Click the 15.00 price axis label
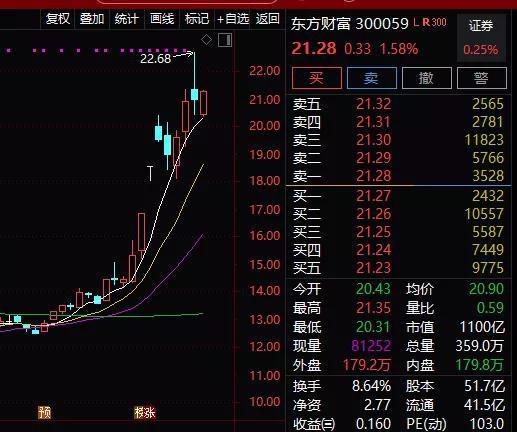The width and height of the screenshot is (517, 432). tap(265, 265)
